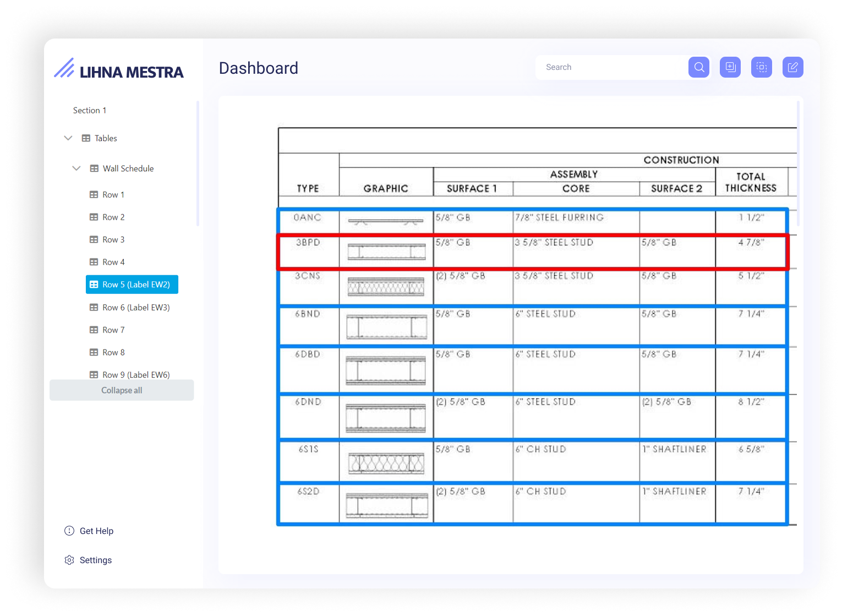Select Row 8 in the tree
This screenshot has width=842, height=616.
[113, 353]
